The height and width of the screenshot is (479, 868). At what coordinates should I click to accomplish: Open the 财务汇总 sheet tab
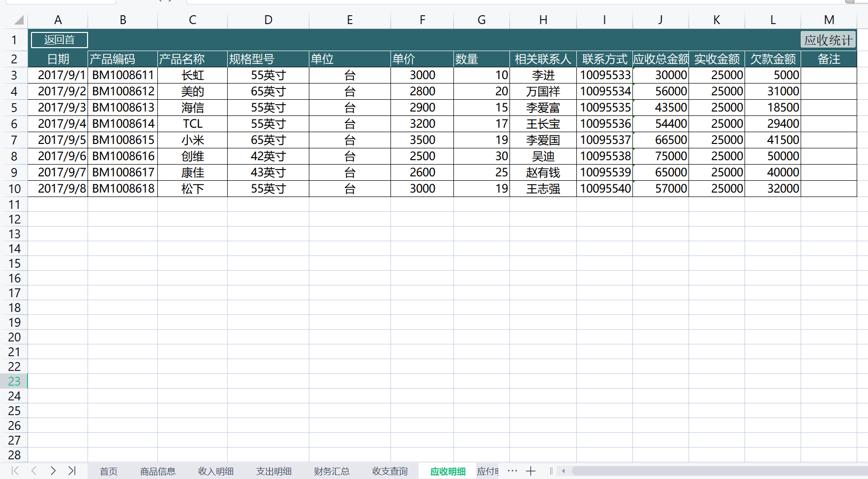click(331, 472)
